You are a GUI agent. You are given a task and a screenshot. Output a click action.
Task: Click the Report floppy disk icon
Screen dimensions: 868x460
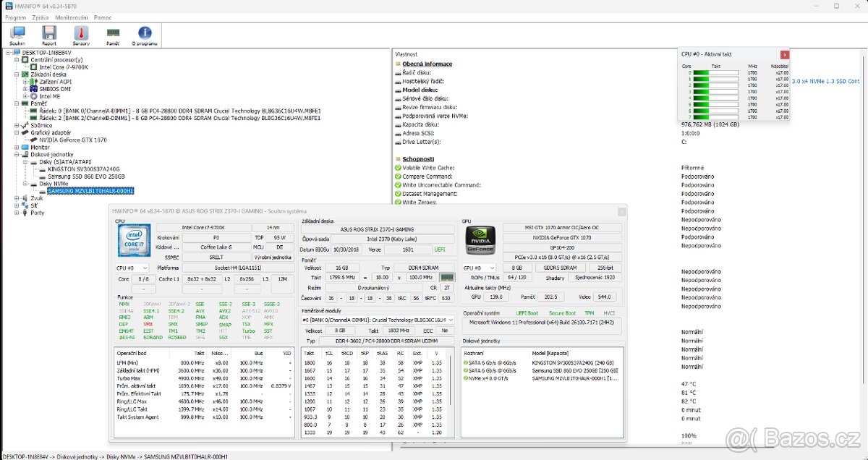click(48, 33)
